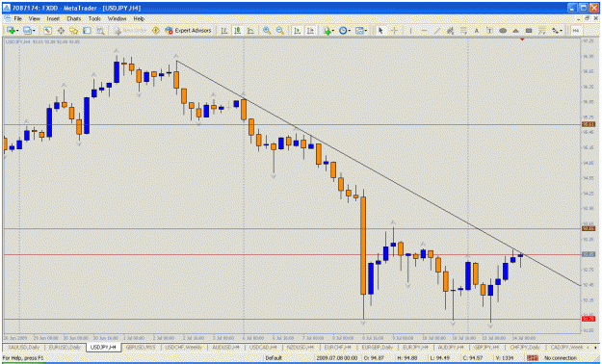Expand the Arrows tool dropdown arrow

pos(562,31)
